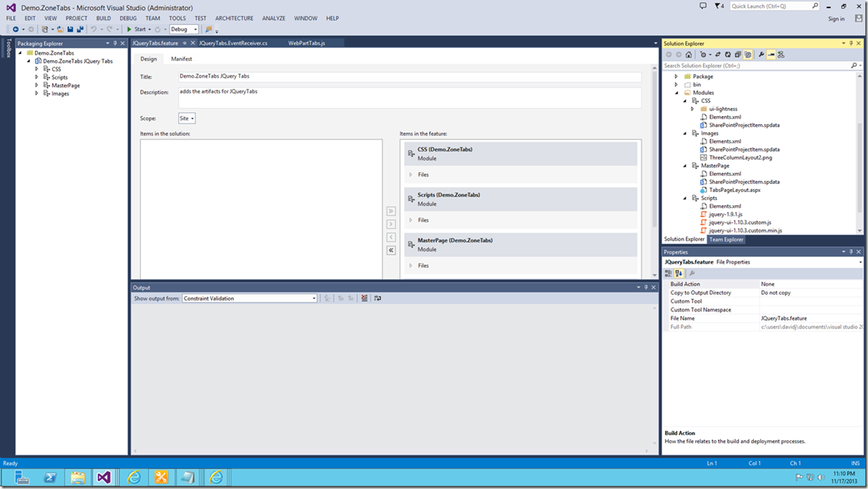Viewport: 868px width, 489px height.
Task: Click the Undo toolbar icon
Action: click(94, 29)
